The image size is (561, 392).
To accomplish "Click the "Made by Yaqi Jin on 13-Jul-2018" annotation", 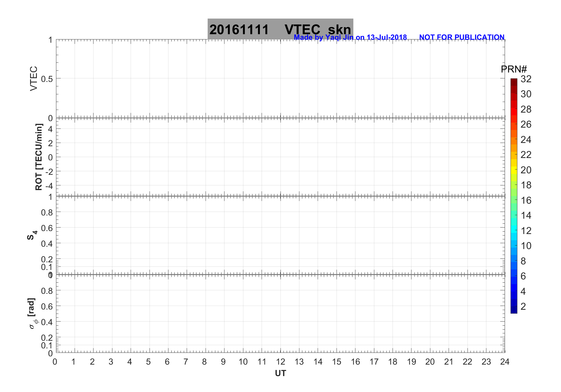I will point(350,37).
